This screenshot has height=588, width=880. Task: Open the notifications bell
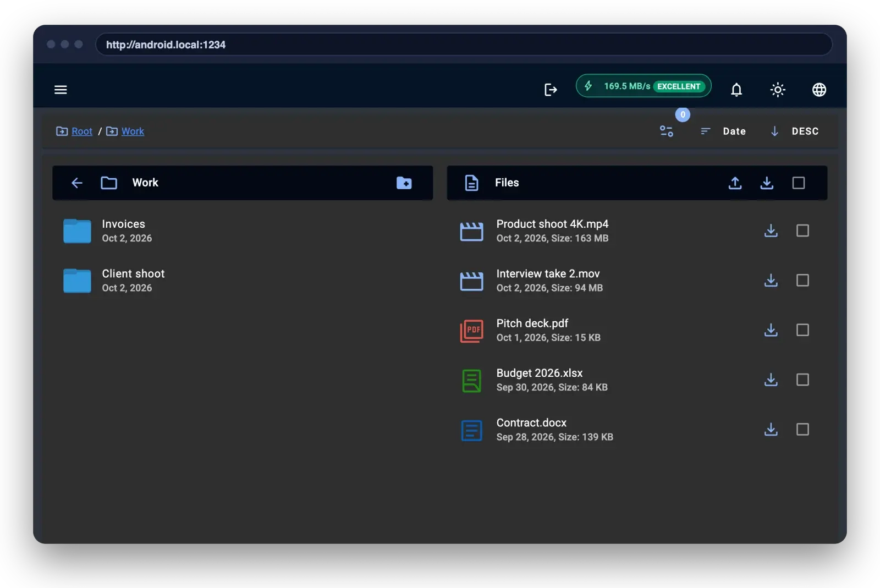(736, 90)
